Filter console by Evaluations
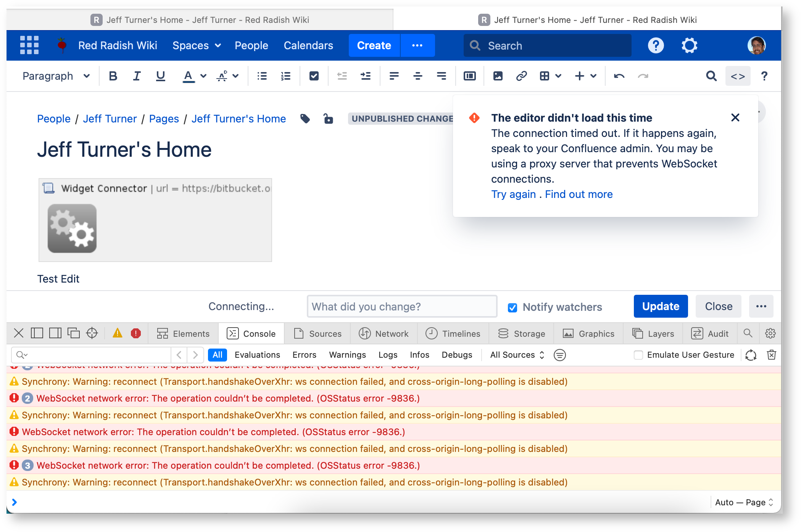The image size is (801, 532). [257, 355]
